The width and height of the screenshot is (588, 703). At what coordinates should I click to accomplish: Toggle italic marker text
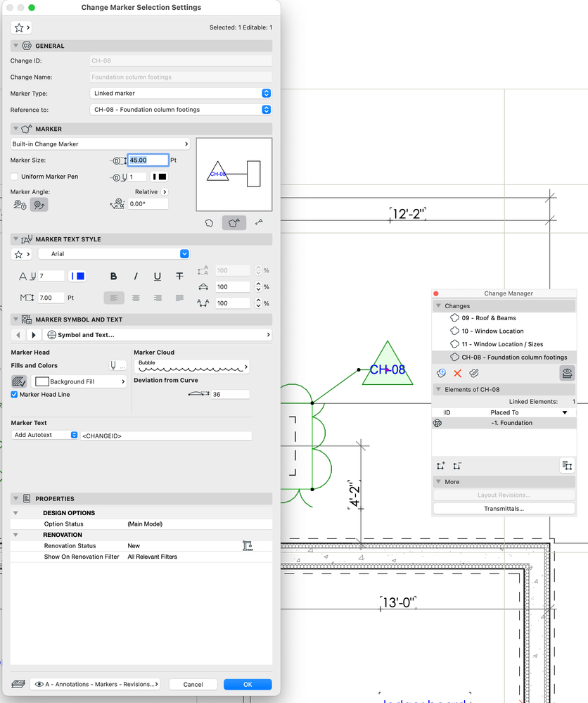pos(135,276)
